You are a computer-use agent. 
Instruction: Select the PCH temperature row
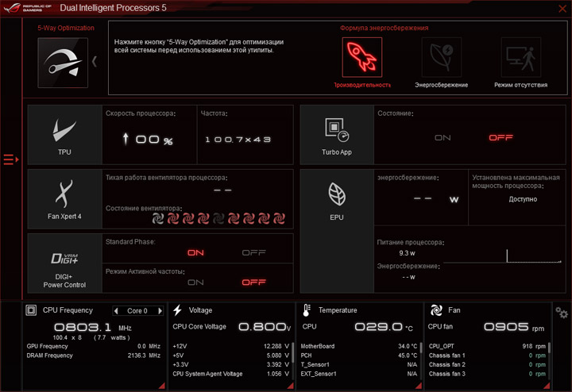point(359,355)
